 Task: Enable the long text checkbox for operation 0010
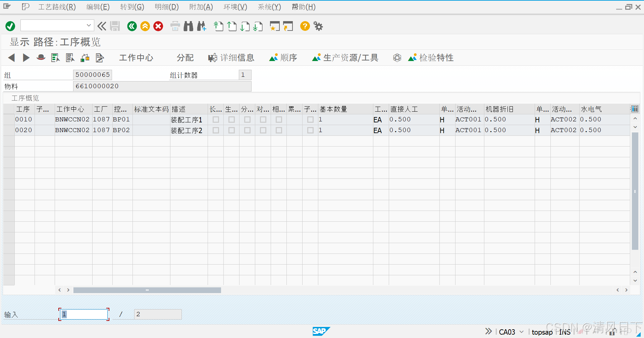[216, 119]
